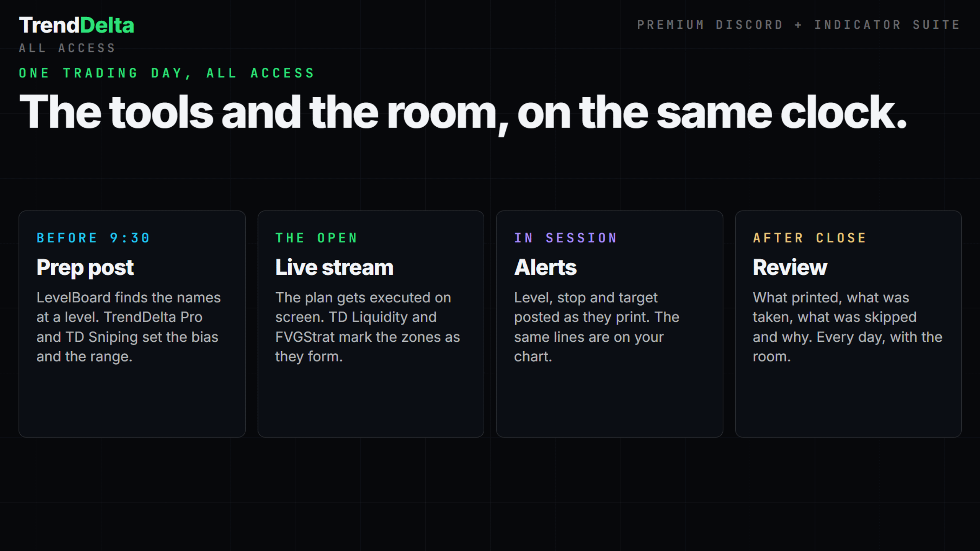The height and width of the screenshot is (551, 980).
Task: Open the Prep post card heading
Action: coord(85,267)
